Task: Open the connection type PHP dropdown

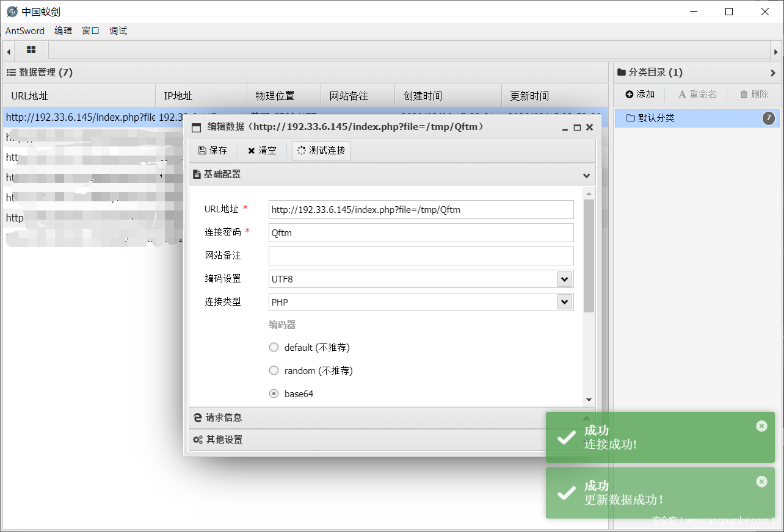Action: (564, 302)
